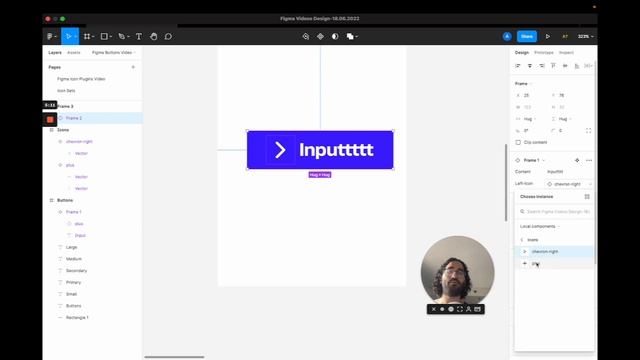Click align vertical centers icon

click(565, 66)
